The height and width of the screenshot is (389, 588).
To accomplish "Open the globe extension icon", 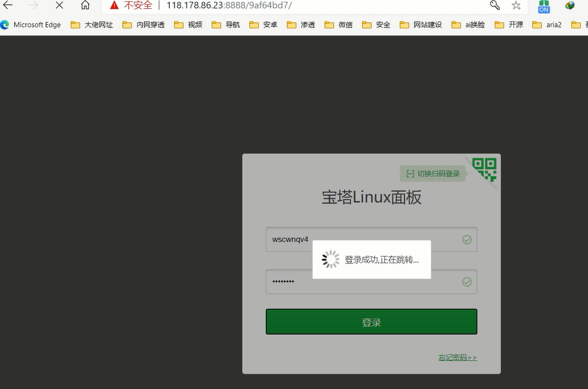I will [570, 5].
